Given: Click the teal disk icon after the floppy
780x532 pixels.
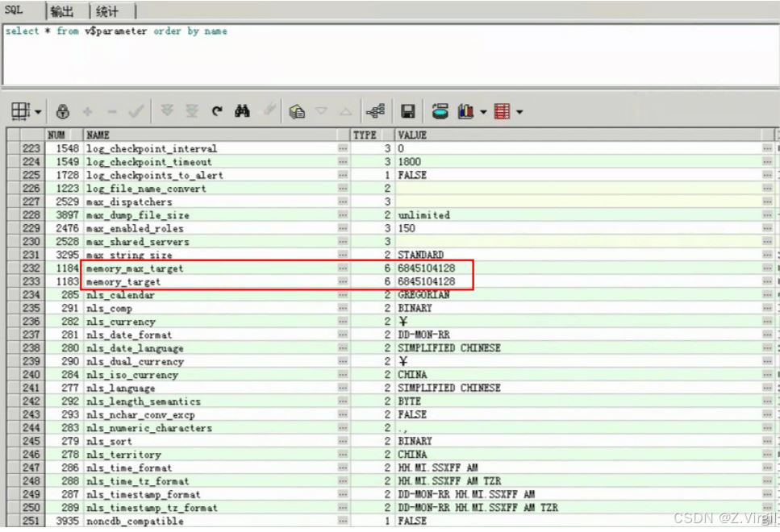Looking at the screenshot, I should tap(440, 111).
